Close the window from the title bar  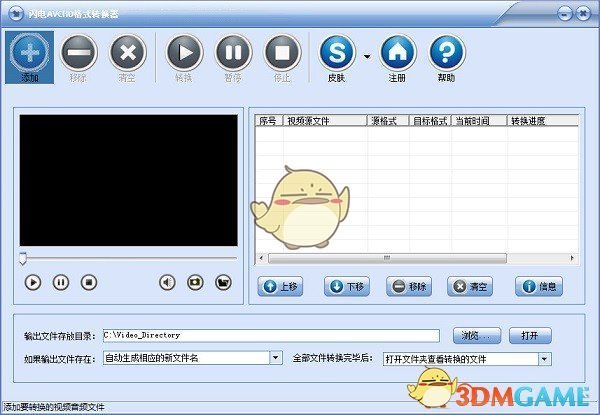coord(583,15)
